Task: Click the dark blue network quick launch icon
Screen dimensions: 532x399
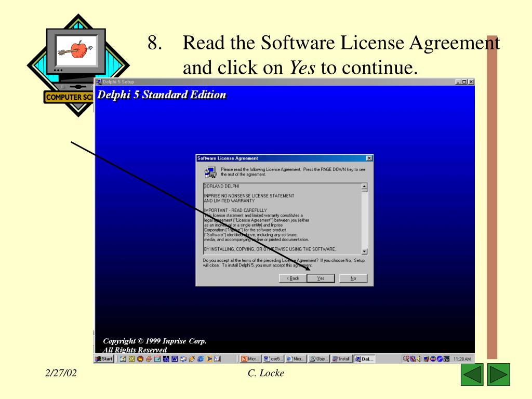Action: coord(166,358)
